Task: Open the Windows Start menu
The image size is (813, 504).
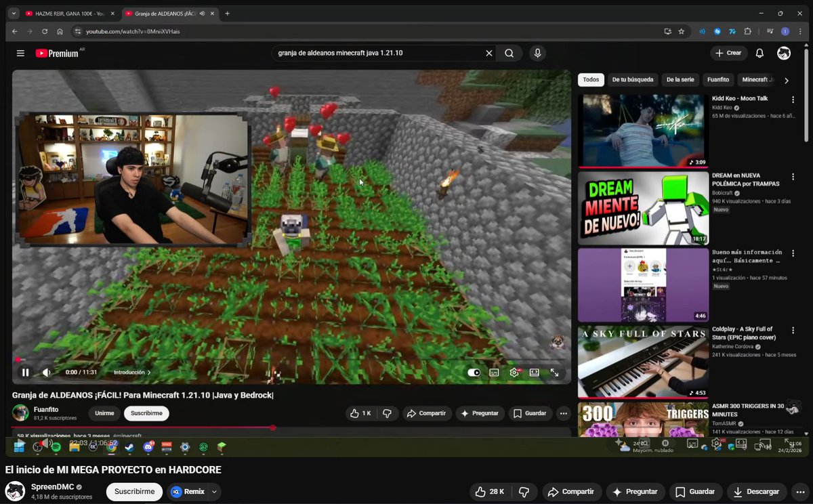Action: point(20,446)
